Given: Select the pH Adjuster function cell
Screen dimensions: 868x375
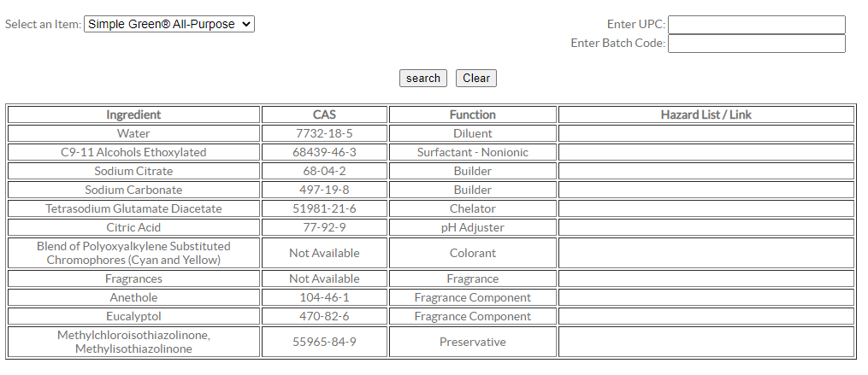Looking at the screenshot, I should pos(472,227).
